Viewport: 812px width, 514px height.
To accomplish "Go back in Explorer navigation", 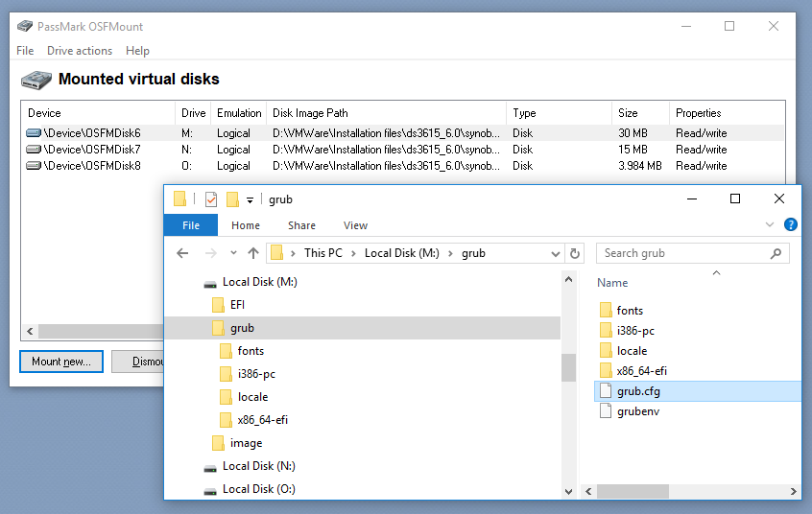I will (182, 253).
